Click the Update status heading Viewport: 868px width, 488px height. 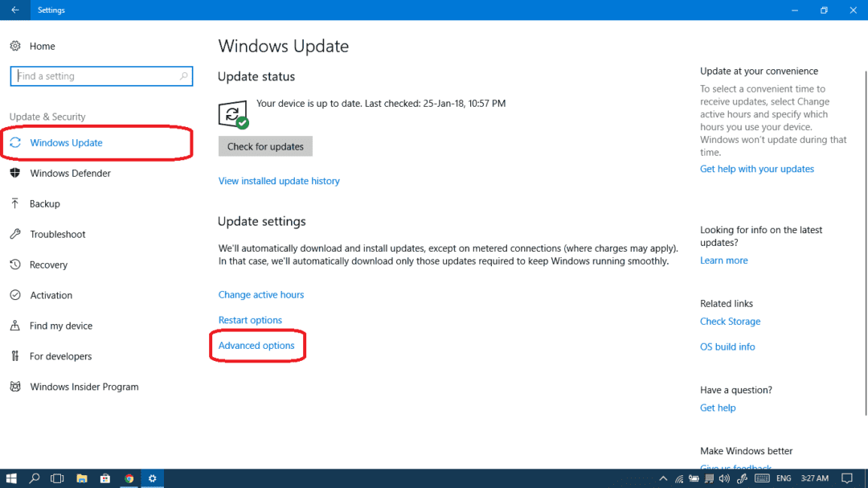click(256, 76)
